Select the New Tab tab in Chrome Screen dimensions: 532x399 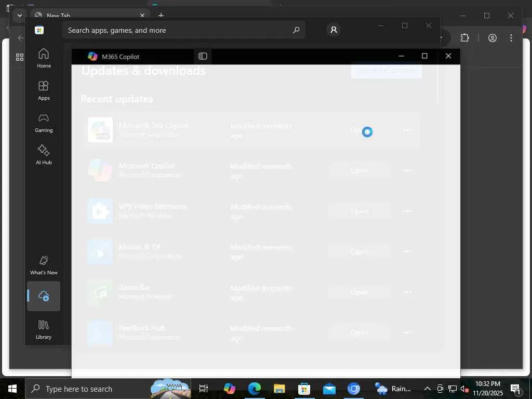[x=90, y=16]
